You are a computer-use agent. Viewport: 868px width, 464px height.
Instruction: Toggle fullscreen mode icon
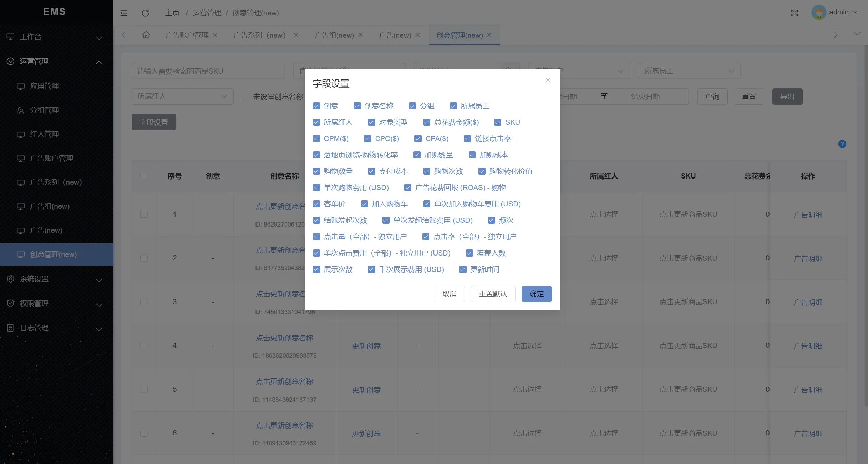tap(795, 13)
